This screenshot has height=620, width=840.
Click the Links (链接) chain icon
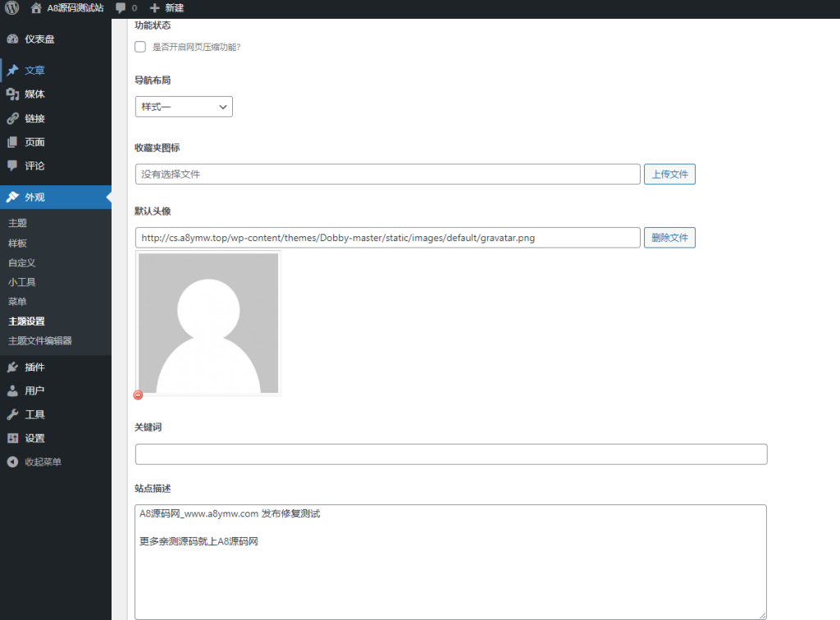[13, 117]
